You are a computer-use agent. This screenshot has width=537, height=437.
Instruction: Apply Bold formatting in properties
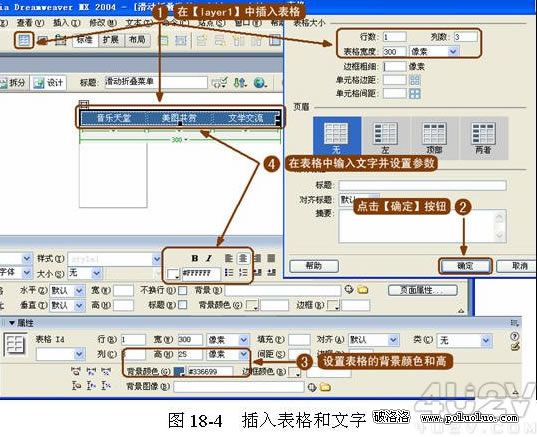[x=195, y=258]
